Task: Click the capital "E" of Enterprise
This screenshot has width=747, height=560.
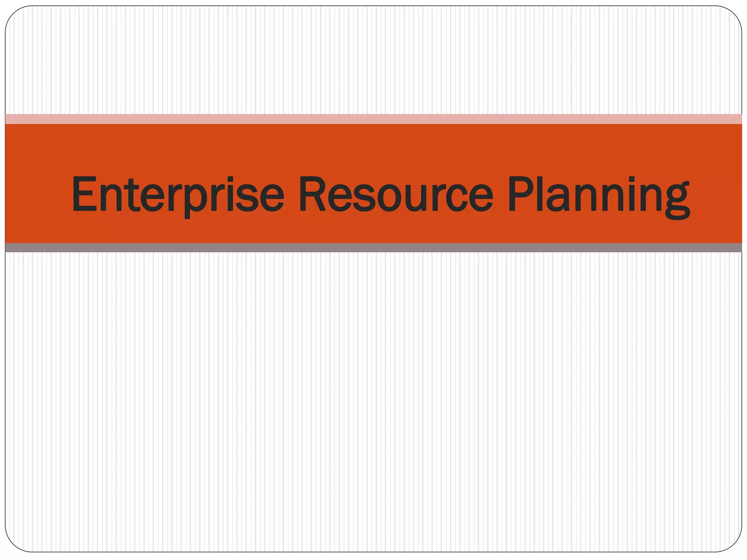Action: [x=85, y=194]
